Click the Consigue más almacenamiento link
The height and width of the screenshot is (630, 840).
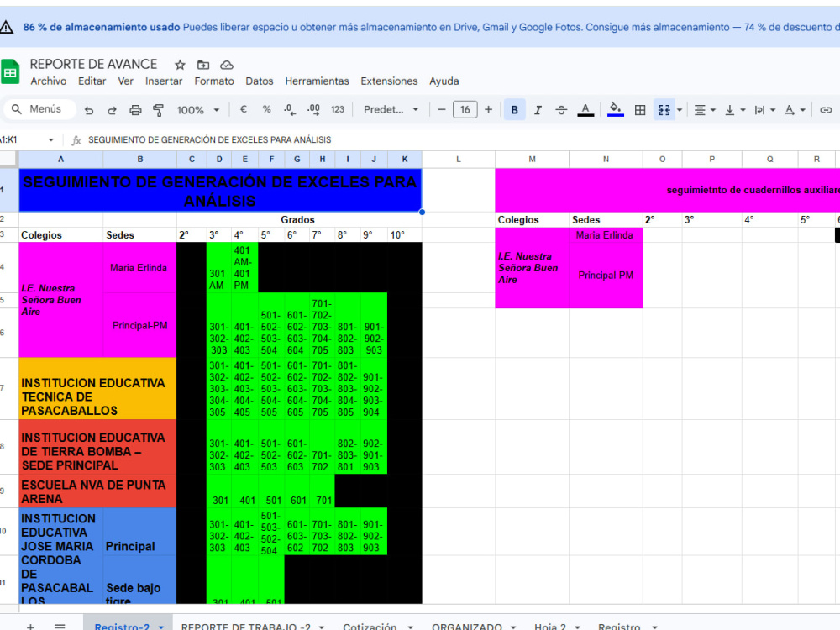coord(658,27)
